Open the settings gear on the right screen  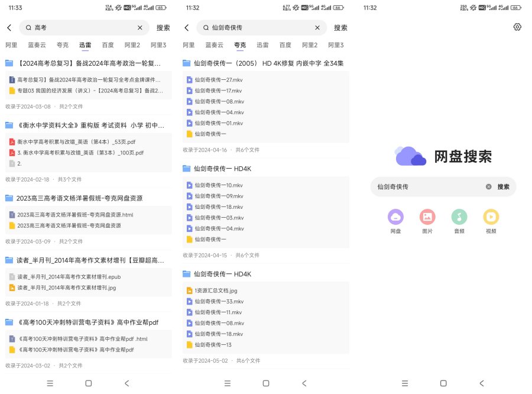(517, 27)
